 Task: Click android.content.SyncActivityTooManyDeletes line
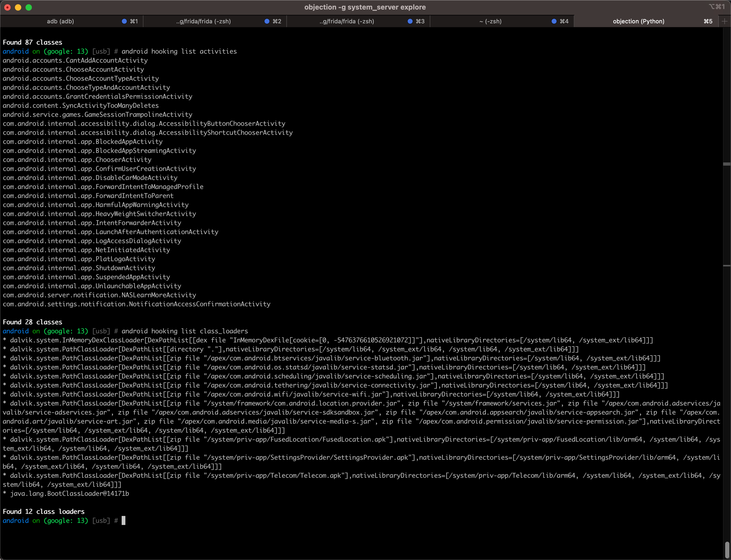click(81, 105)
